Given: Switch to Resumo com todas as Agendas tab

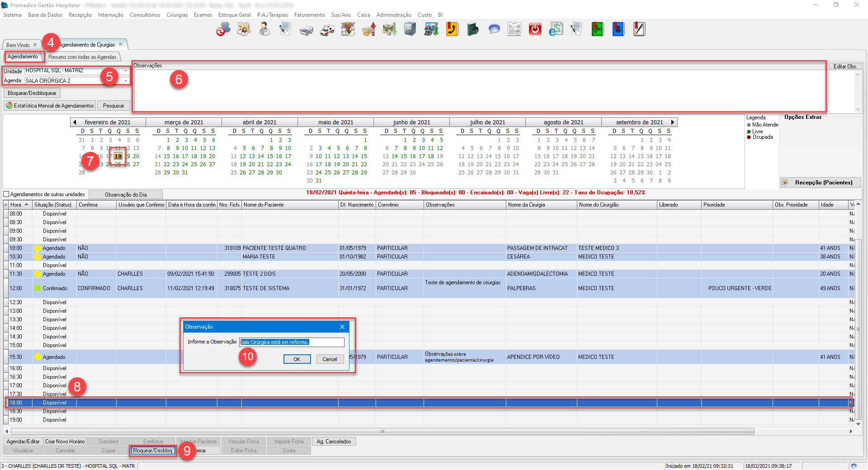Looking at the screenshot, I should click(x=82, y=57).
